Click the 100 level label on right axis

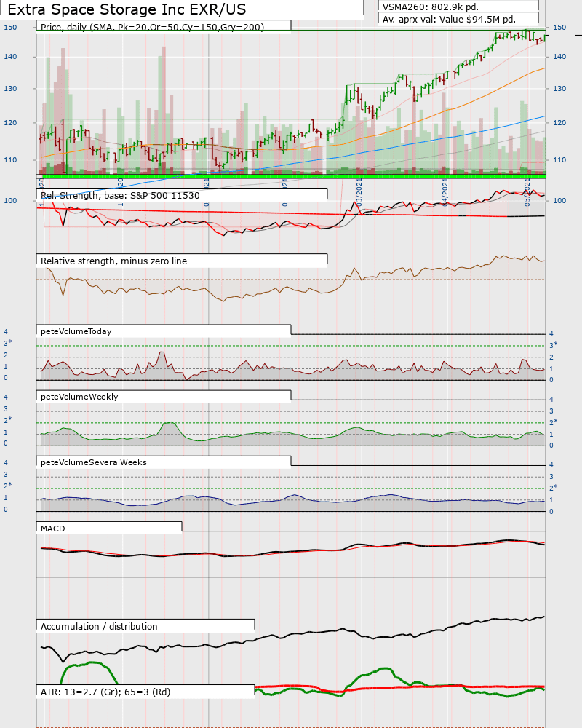pos(559,201)
